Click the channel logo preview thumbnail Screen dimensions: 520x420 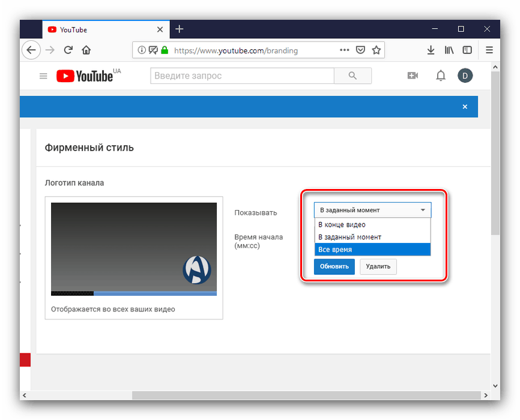click(134, 249)
